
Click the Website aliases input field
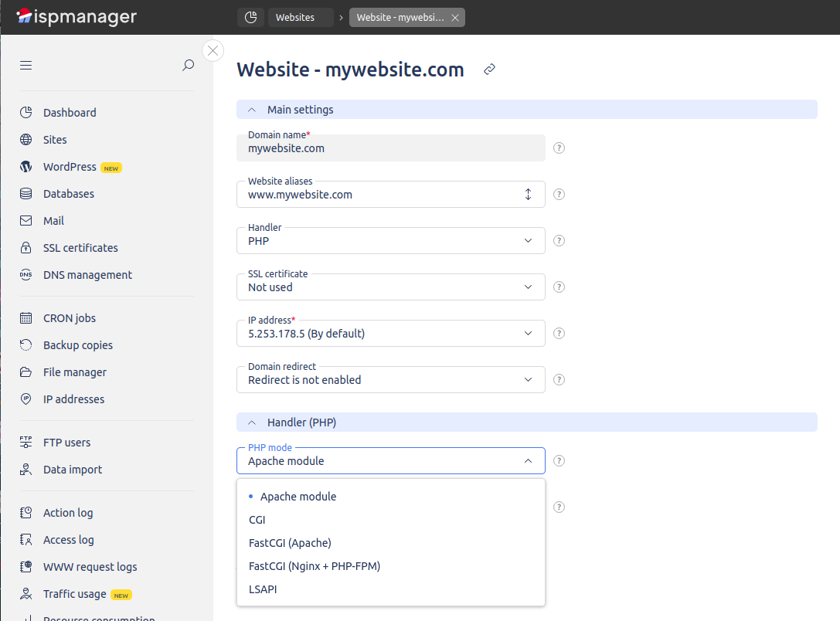(x=379, y=195)
